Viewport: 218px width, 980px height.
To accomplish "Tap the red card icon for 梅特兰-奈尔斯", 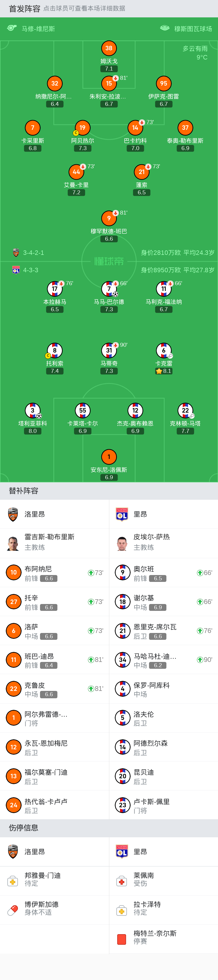I will 122,939.
